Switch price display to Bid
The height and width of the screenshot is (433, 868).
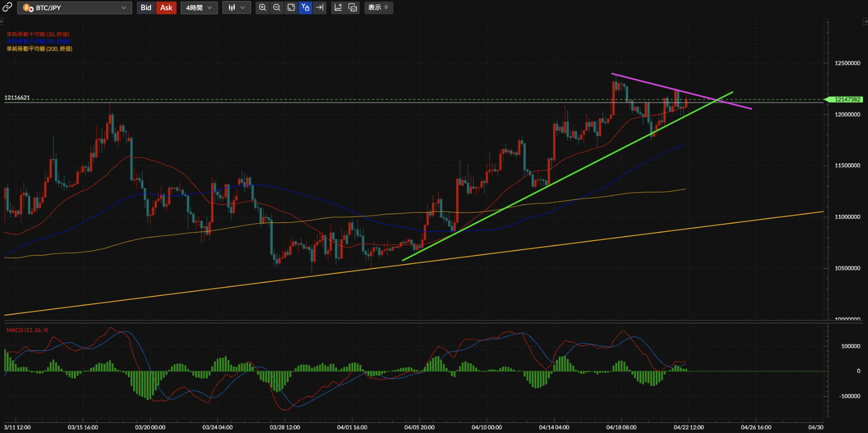(x=146, y=8)
